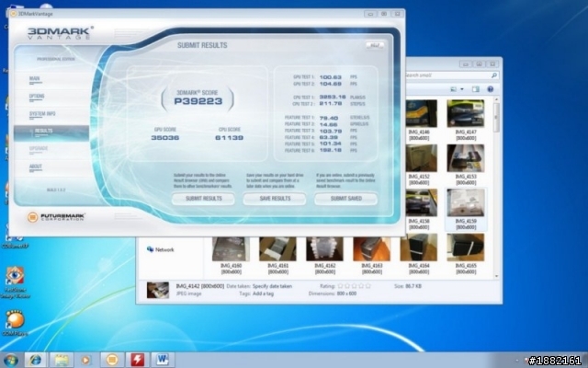The height and width of the screenshot is (368, 588).
Task: Click the IMG_4142 preview thumbnail in details pane
Action: (x=157, y=290)
